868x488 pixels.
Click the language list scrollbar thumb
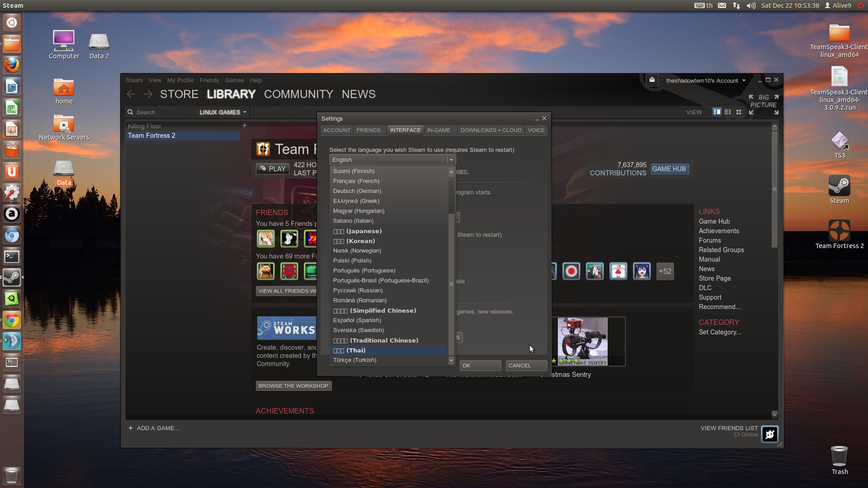point(451,285)
